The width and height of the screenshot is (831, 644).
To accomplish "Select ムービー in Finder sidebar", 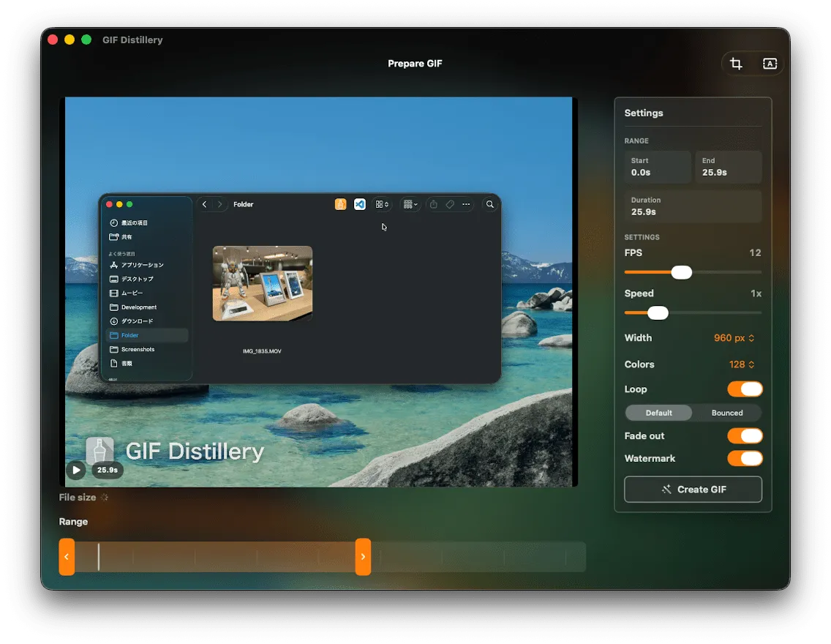I will coord(147,293).
